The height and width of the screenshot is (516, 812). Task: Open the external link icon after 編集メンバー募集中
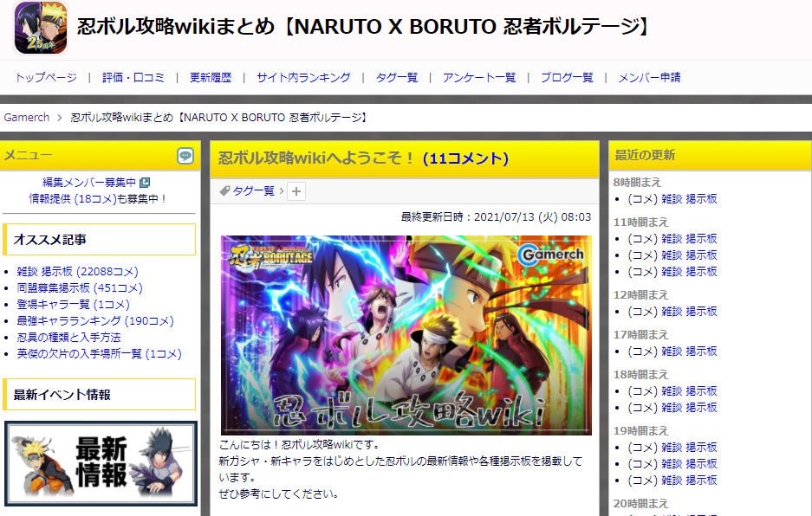145,182
